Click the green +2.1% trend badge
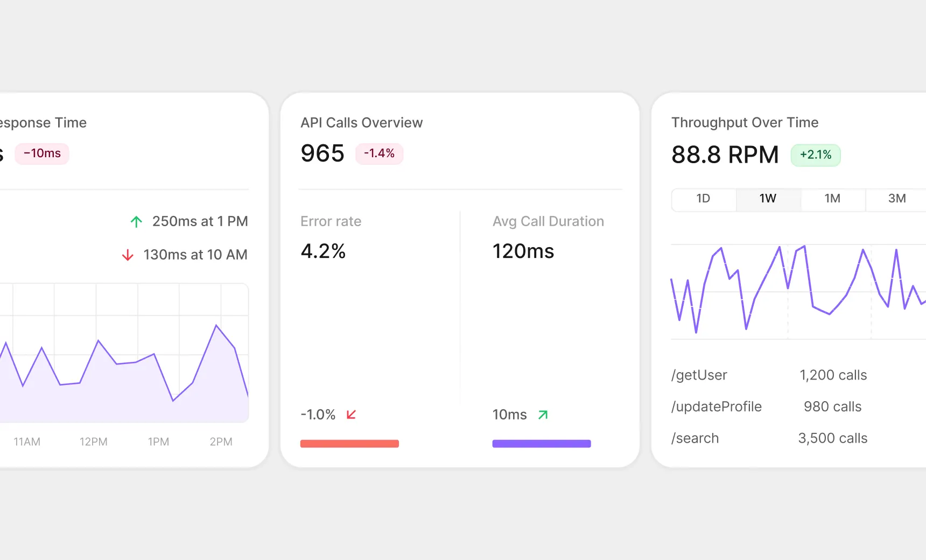The width and height of the screenshot is (926, 560). tap(816, 155)
